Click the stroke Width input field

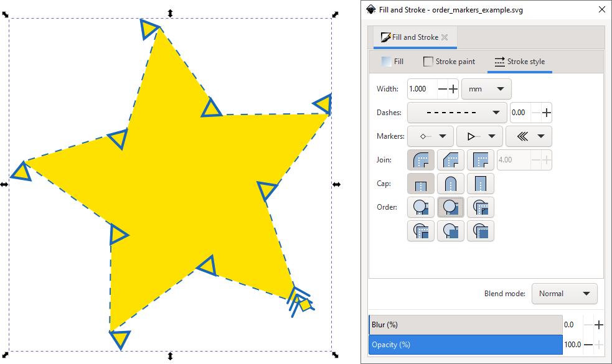pos(422,89)
